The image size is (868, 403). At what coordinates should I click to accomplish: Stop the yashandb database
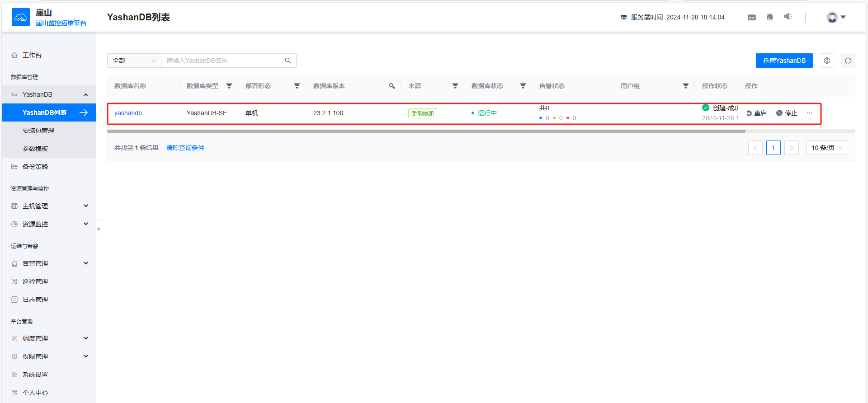pos(787,113)
